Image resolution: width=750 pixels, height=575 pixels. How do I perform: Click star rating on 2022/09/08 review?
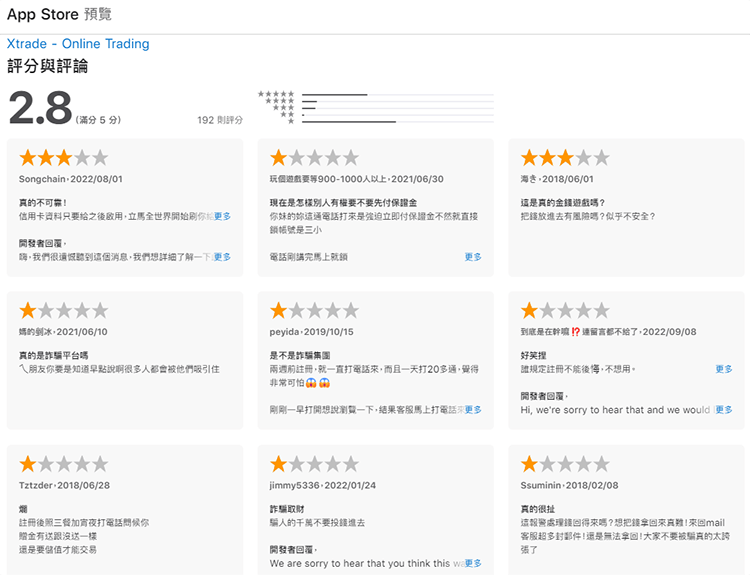(x=565, y=310)
